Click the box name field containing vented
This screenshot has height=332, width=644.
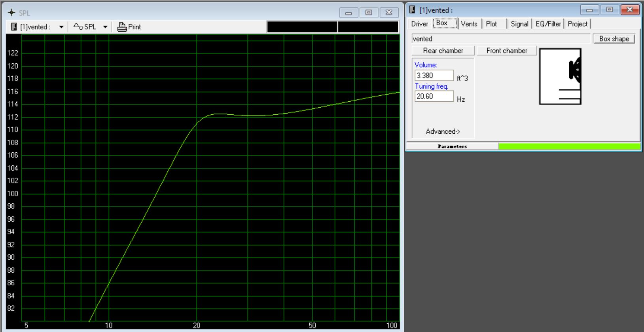pos(501,39)
